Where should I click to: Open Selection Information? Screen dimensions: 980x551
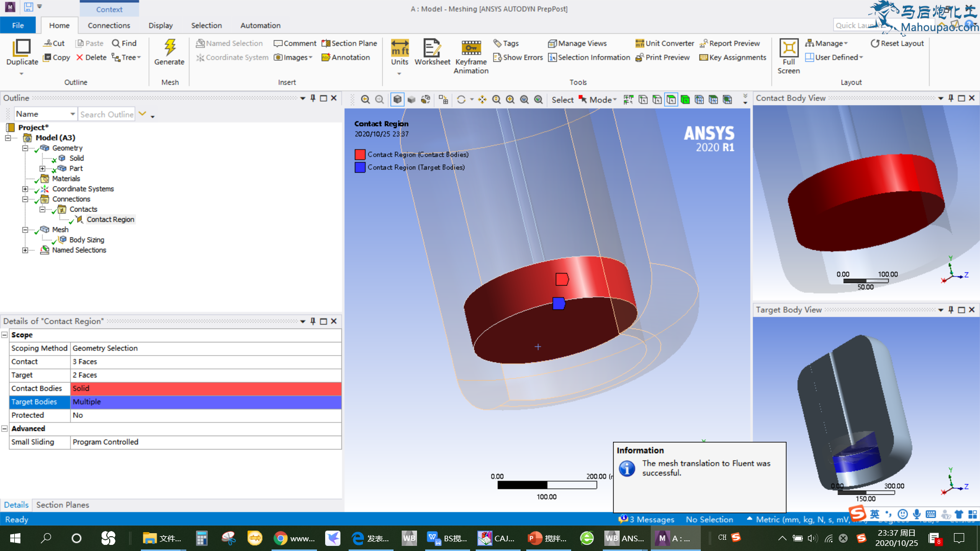(x=589, y=58)
